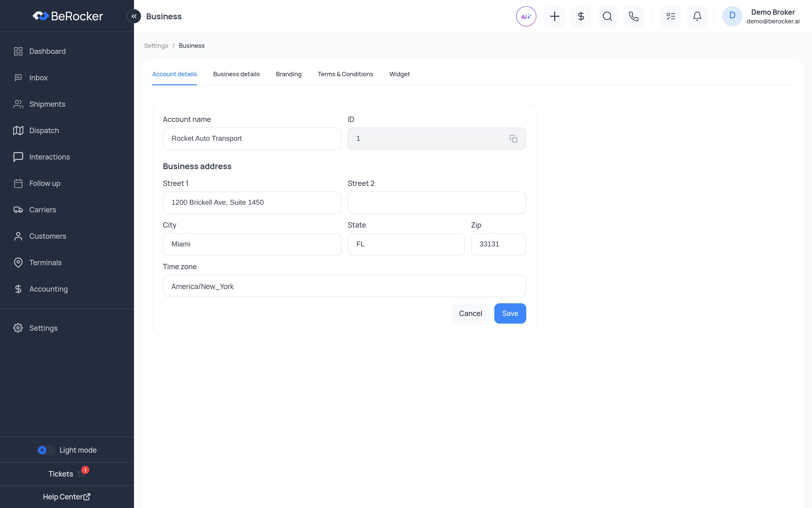Click the Settings gear icon

[18, 328]
